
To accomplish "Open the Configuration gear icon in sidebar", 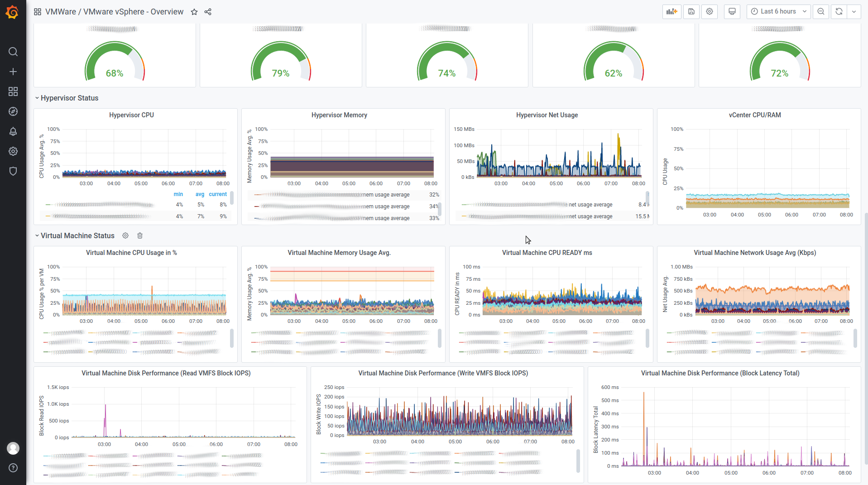I will (x=13, y=151).
